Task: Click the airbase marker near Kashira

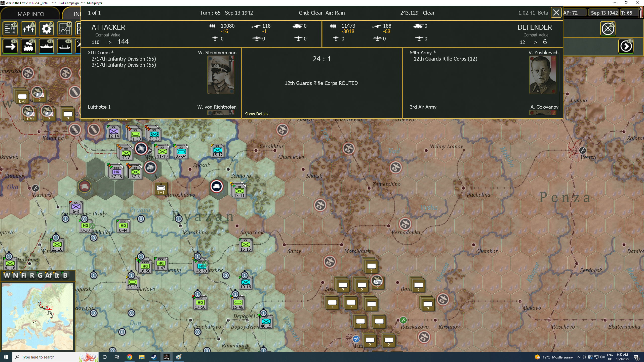Action: pos(35,188)
